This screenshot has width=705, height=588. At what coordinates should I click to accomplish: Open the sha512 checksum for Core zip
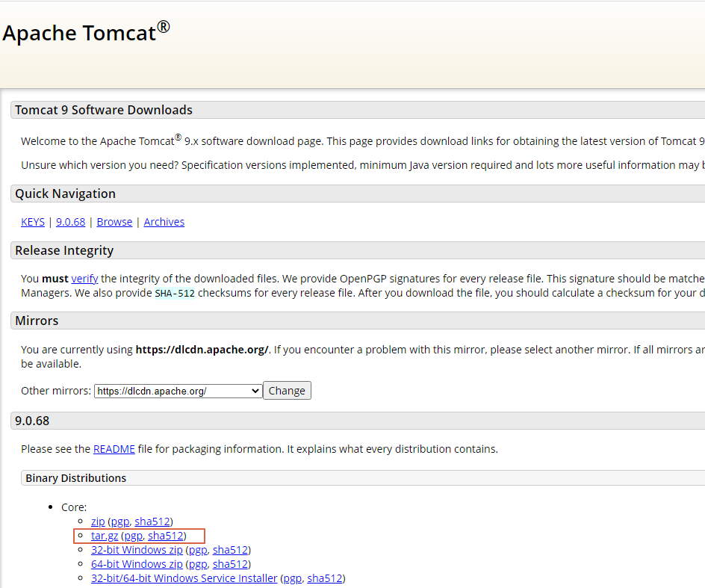[x=152, y=522]
